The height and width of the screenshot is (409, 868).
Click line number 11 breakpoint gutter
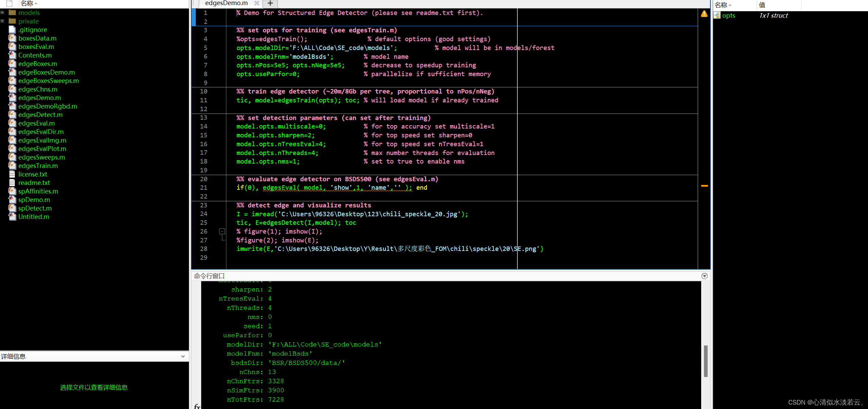(204, 100)
